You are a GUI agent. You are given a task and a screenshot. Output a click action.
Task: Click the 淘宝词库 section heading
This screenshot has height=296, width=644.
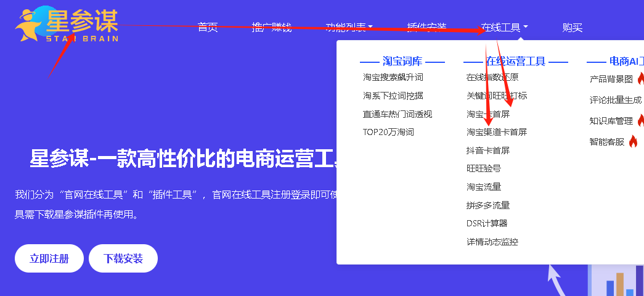pos(402,62)
